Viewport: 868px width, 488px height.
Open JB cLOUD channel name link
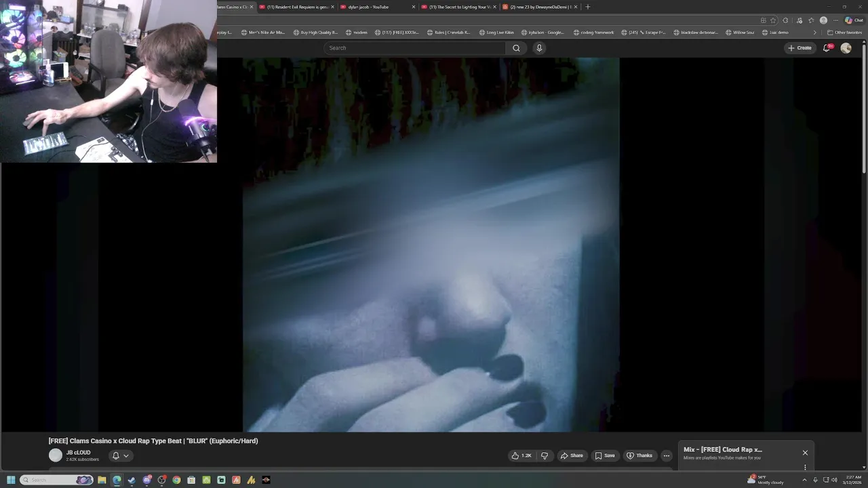pyautogui.click(x=79, y=452)
